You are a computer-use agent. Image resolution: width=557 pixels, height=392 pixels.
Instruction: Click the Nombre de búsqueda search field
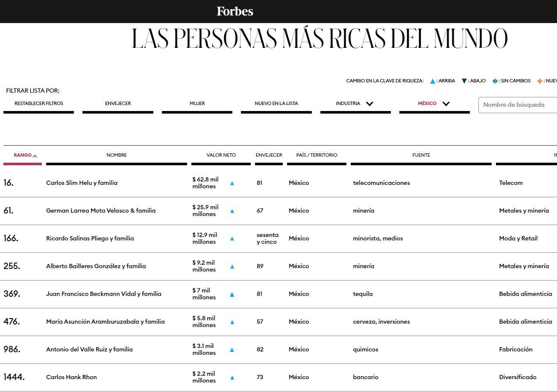tap(518, 105)
